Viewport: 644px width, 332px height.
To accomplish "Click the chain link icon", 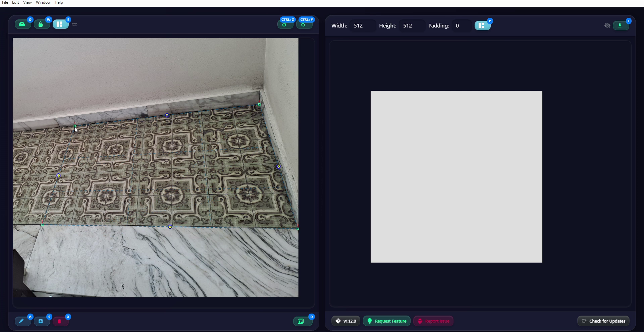I will (x=74, y=24).
